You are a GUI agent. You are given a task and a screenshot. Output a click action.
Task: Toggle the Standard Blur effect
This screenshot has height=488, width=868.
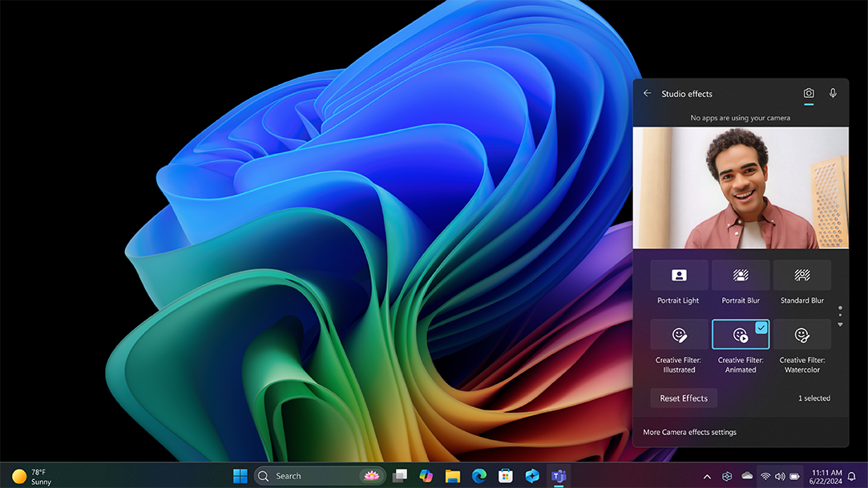[801, 275]
